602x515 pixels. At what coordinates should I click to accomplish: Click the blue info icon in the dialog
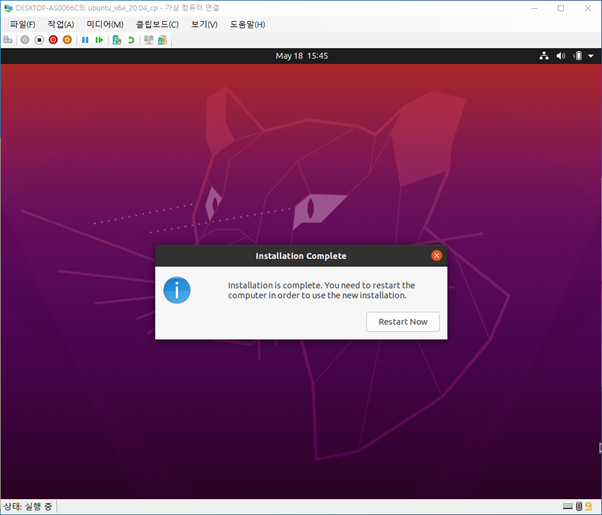(x=177, y=290)
